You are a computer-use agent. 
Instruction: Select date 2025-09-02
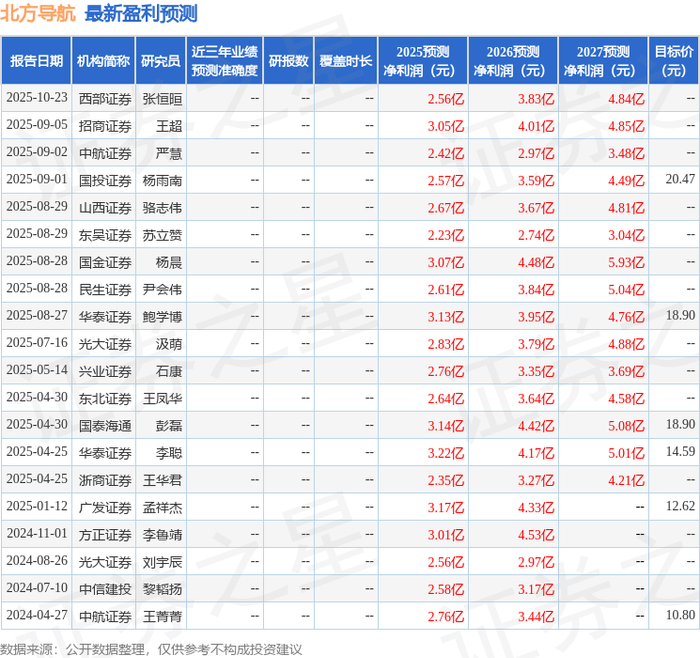(x=37, y=152)
